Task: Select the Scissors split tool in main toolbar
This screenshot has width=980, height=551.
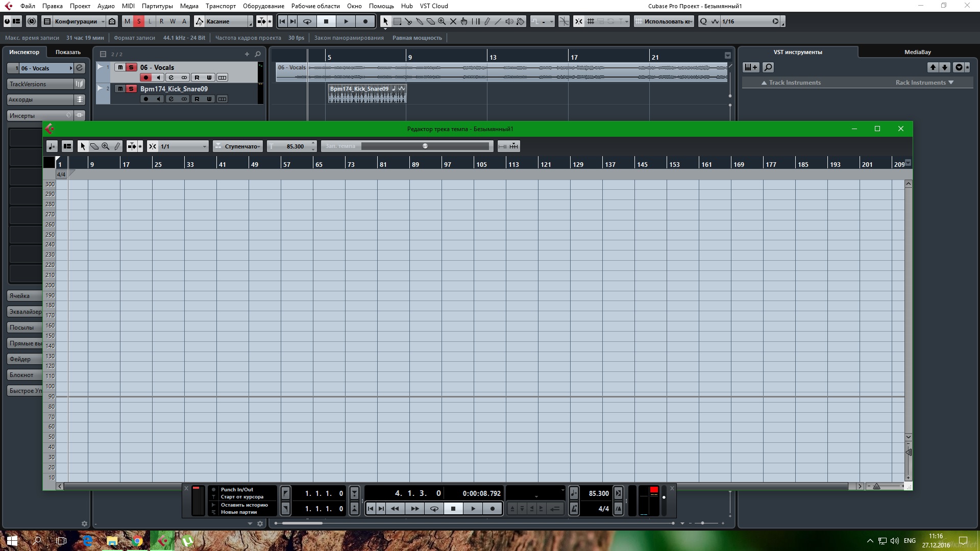Action: (x=408, y=21)
